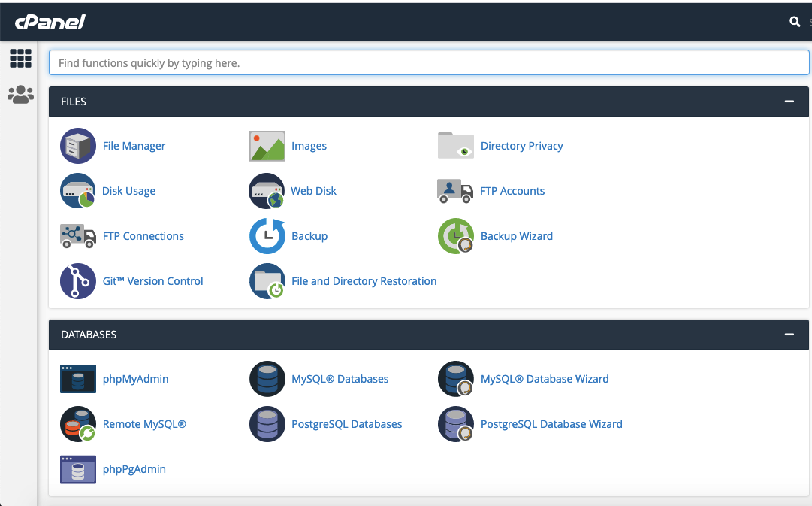812x506 pixels.
Task: Open the MySQL® Databases link
Action: pyautogui.click(x=340, y=379)
